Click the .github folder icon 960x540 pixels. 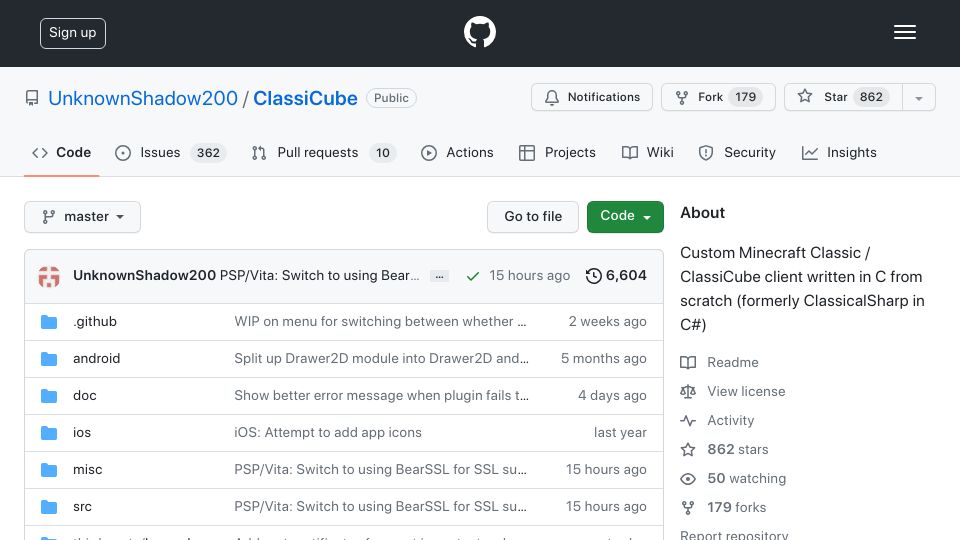coord(49,322)
